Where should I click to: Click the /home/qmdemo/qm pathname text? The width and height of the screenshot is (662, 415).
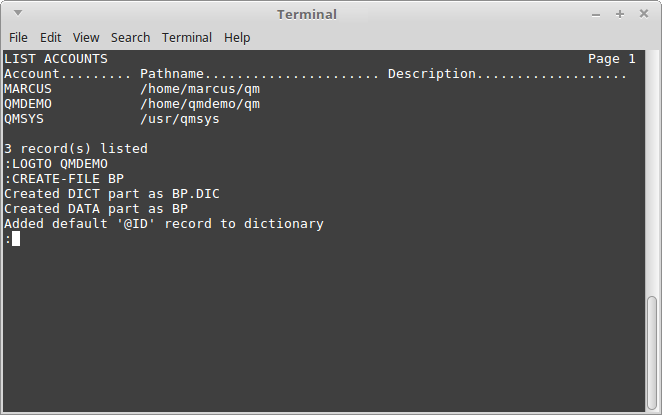coord(200,104)
